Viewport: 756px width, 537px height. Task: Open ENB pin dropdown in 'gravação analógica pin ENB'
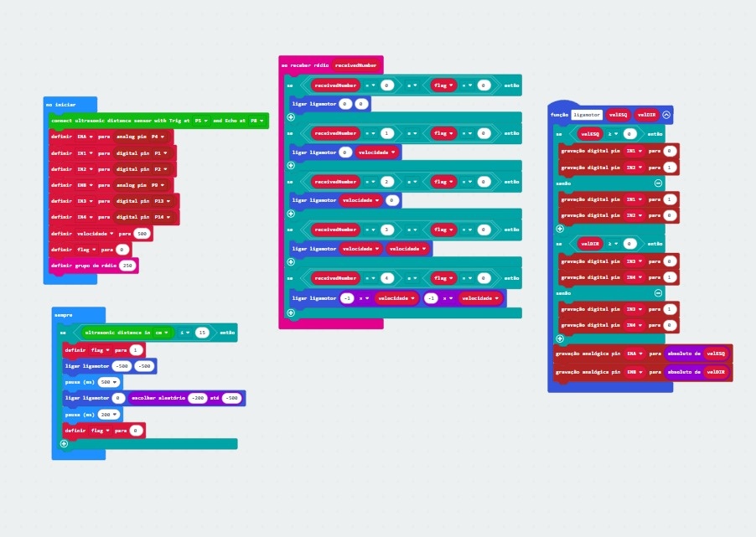(634, 372)
